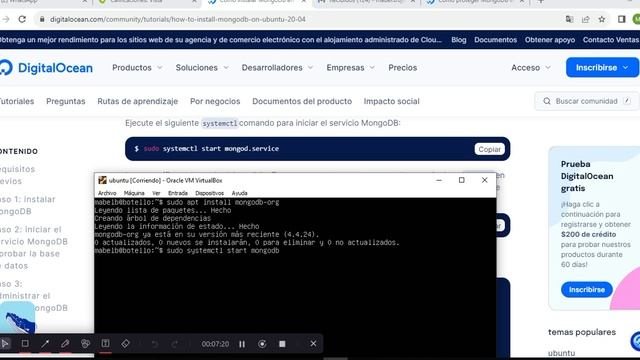The width and height of the screenshot is (640, 360).
Task: Open Ver menu in VirtualBox window
Action: pyautogui.click(x=156, y=193)
